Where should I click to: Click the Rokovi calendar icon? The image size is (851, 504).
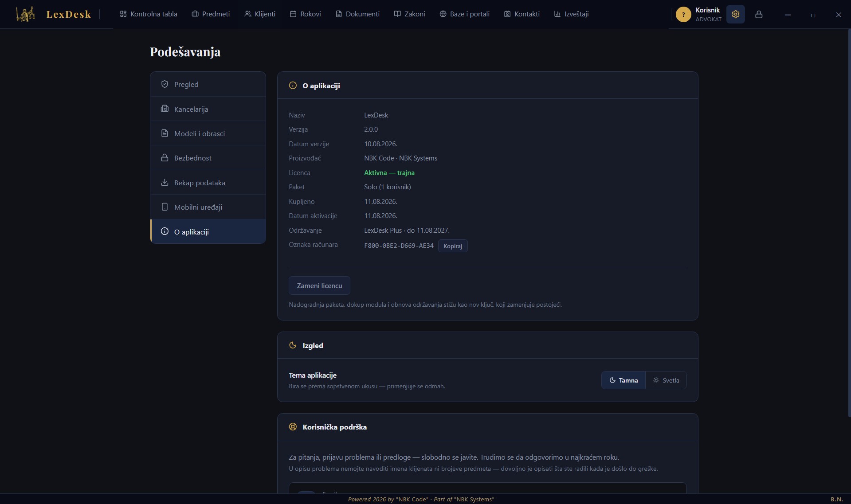293,14
